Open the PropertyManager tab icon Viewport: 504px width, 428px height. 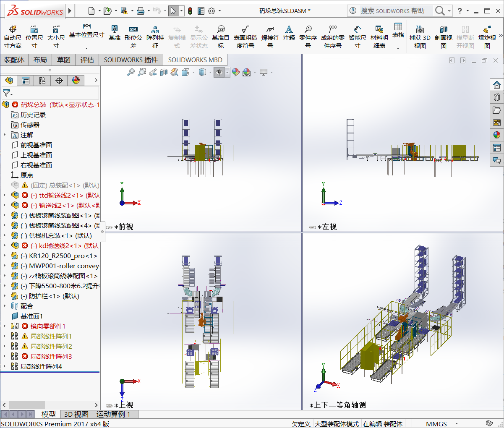click(26, 80)
